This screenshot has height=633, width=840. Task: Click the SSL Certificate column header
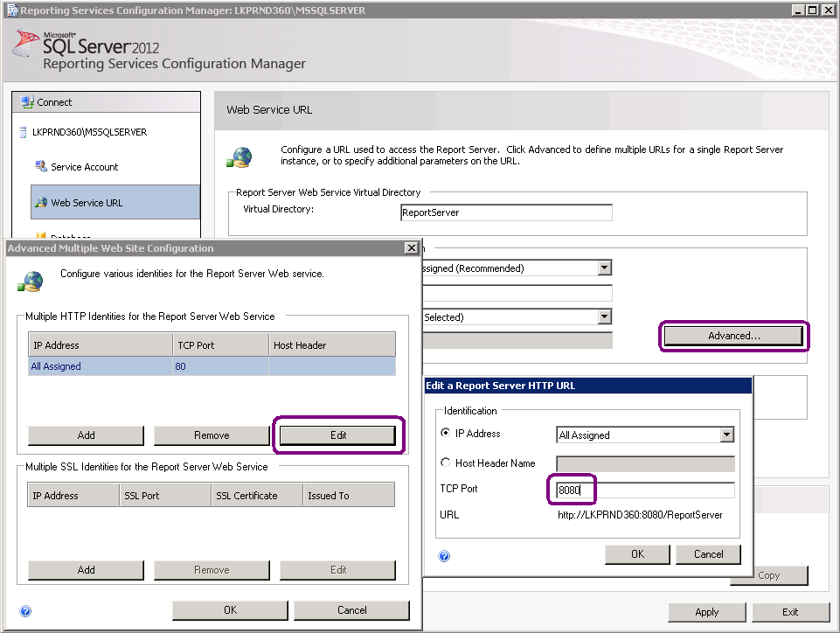click(x=257, y=496)
